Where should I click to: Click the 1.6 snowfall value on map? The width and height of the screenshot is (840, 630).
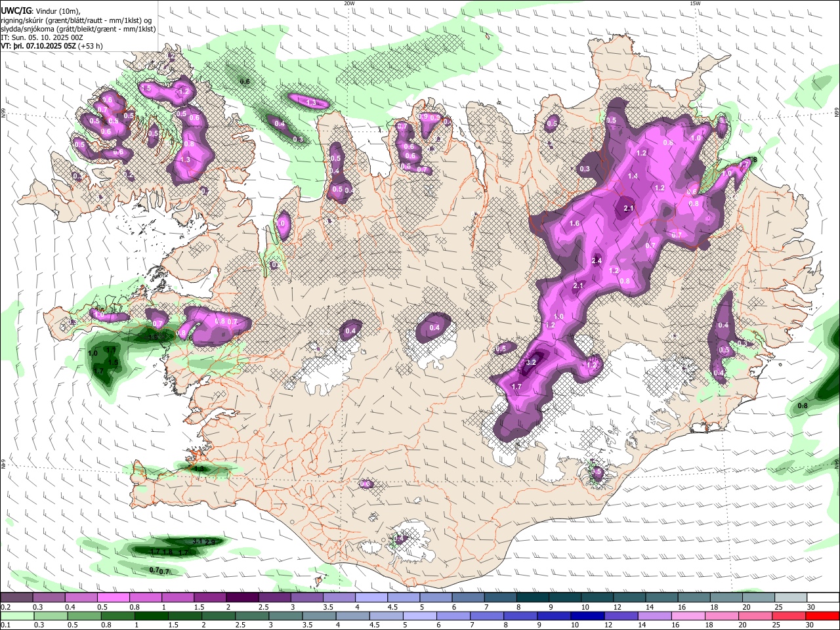(574, 224)
